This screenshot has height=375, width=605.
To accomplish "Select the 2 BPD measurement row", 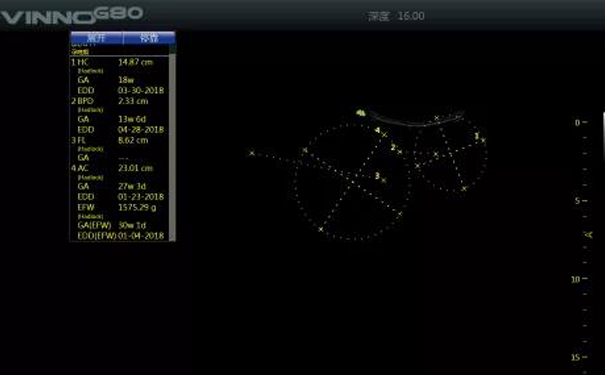I will click(x=119, y=101).
